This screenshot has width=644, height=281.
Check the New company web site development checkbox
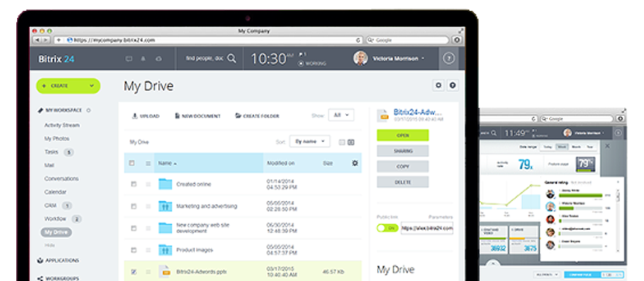(133, 228)
